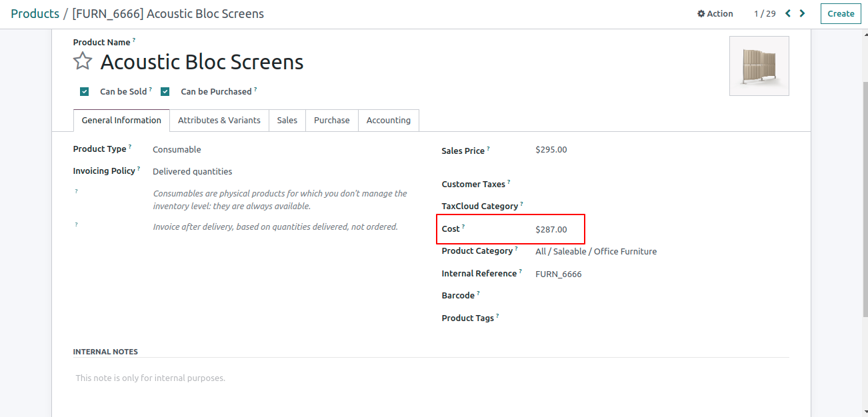The image size is (868, 417).
Task: Click the help icon next to Cost
Action: tap(463, 227)
